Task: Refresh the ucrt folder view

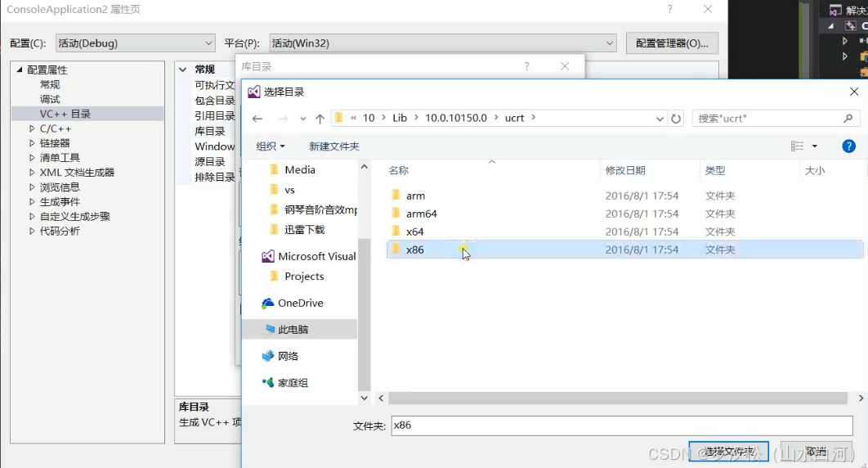Action: pyautogui.click(x=676, y=119)
